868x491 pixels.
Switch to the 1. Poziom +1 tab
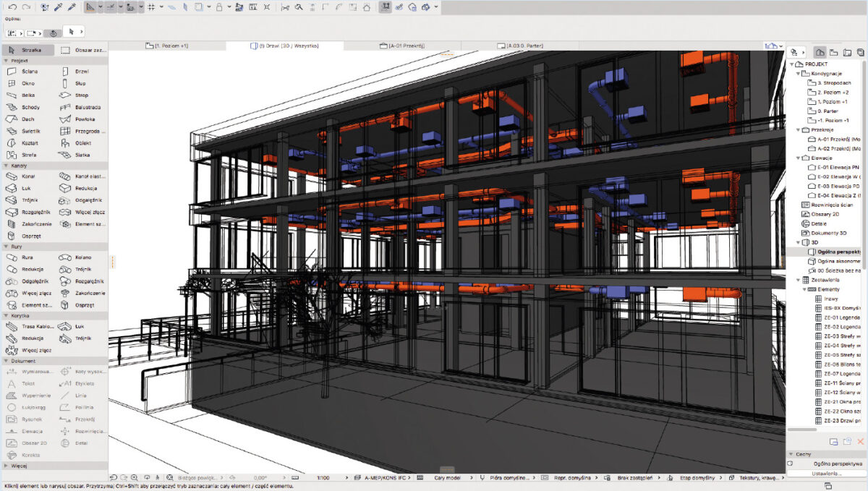(x=167, y=46)
